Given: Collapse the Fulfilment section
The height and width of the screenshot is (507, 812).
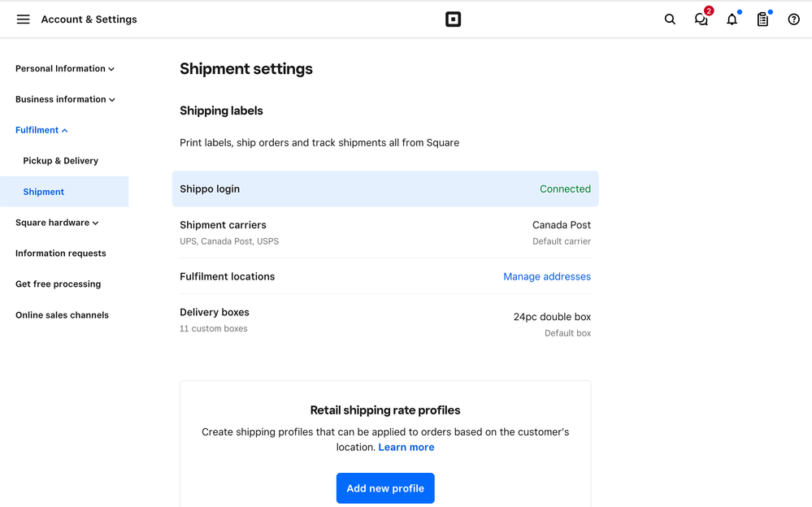Looking at the screenshot, I should point(41,130).
